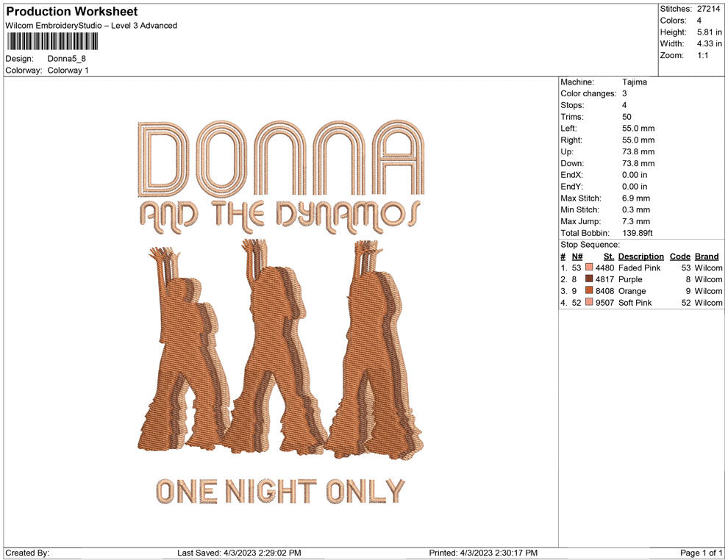Click the St. column header
Image resolution: width=728 pixels, height=560 pixels.
(x=609, y=256)
